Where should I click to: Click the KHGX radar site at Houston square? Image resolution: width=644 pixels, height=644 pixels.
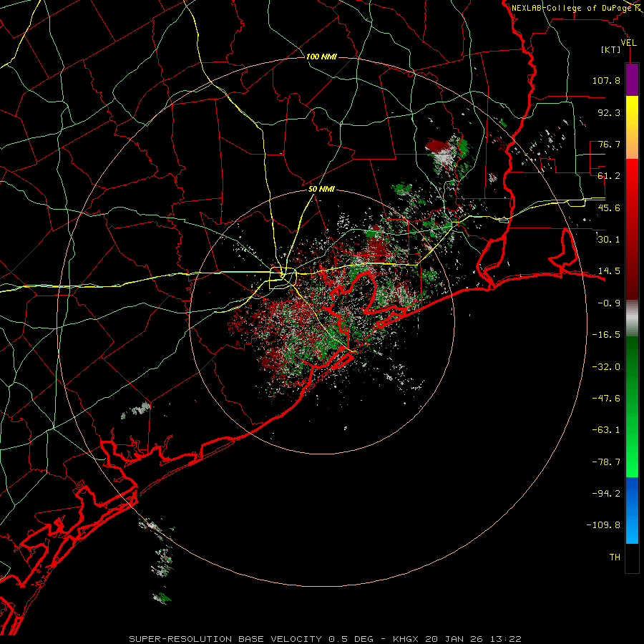tap(283, 278)
